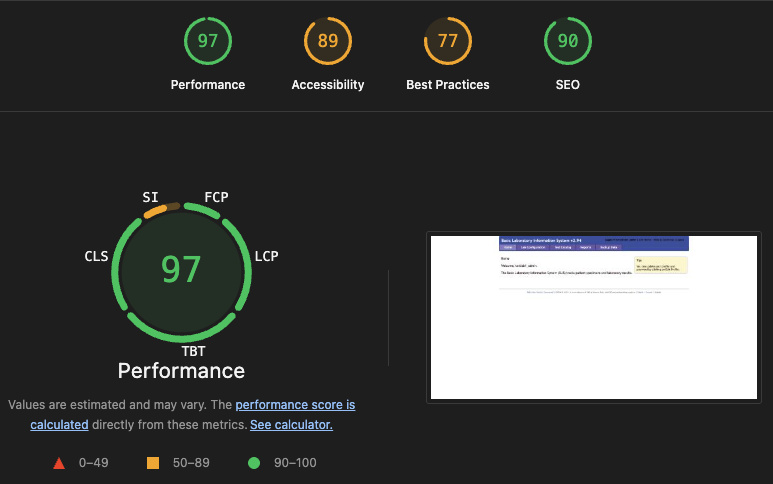Click the orange square 50–89 legend icon
Screen dimensions: 773x484
pyautogui.click(x=153, y=463)
